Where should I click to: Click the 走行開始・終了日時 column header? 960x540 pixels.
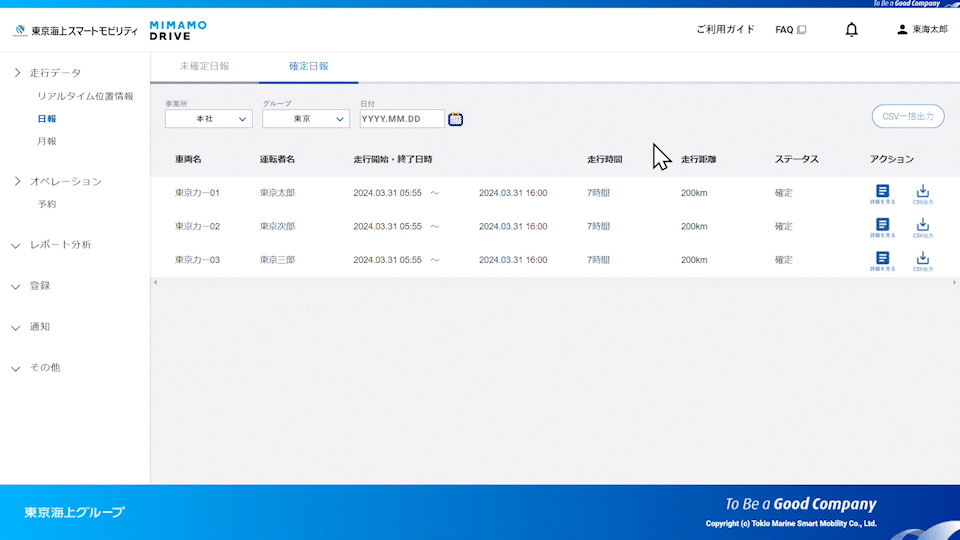[392, 159]
